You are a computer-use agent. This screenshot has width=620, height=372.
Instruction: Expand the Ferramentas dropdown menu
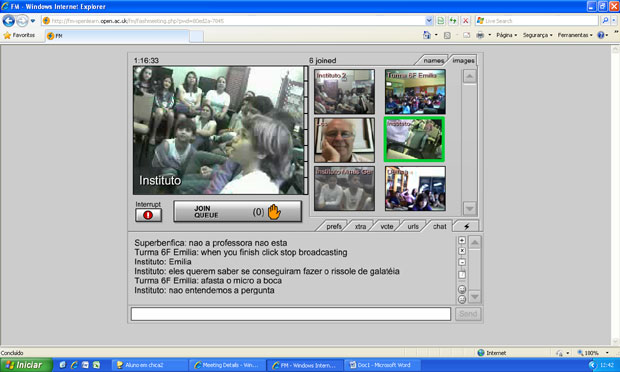[575, 35]
